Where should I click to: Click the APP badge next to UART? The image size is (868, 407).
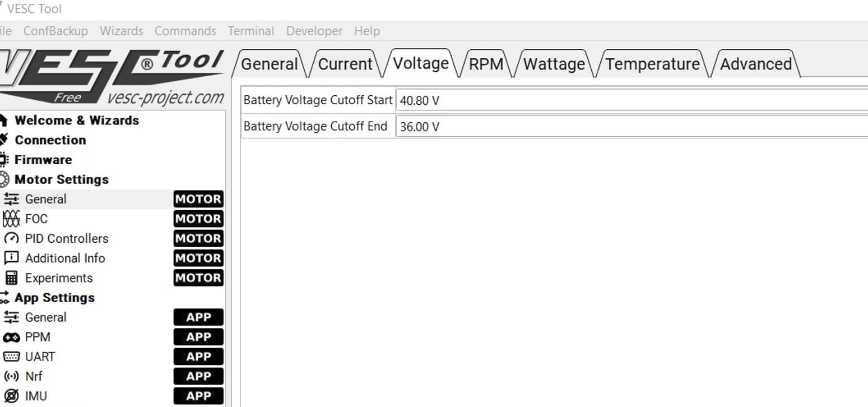click(x=198, y=357)
